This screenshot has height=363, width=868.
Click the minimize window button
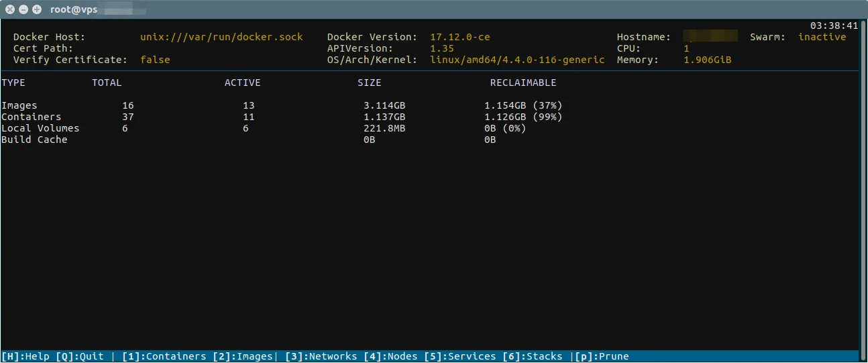[23, 9]
